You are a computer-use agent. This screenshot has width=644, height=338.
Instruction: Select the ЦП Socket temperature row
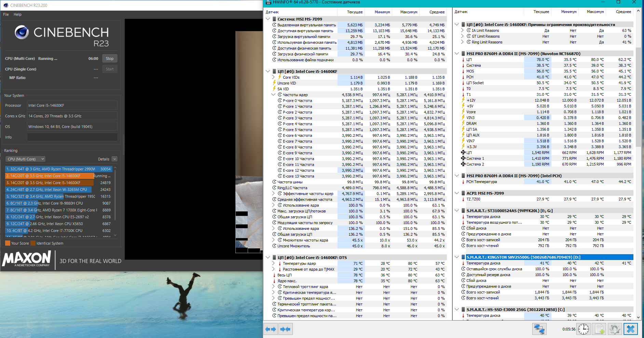click(544, 83)
